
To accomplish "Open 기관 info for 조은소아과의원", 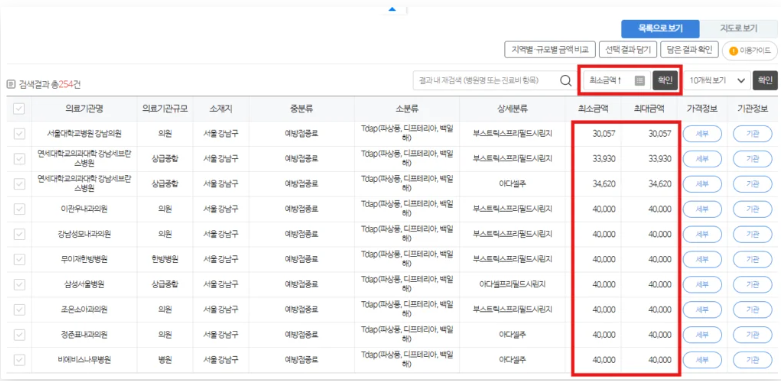I will pos(753,310).
